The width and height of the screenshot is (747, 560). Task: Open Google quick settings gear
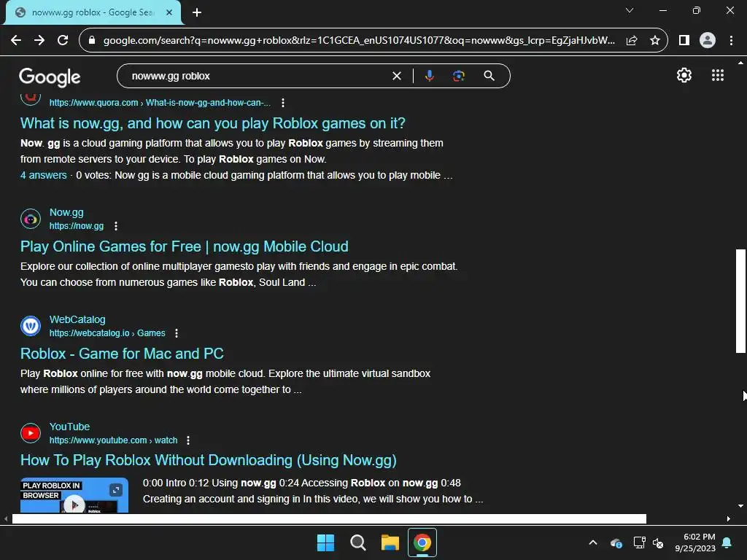[x=684, y=75]
